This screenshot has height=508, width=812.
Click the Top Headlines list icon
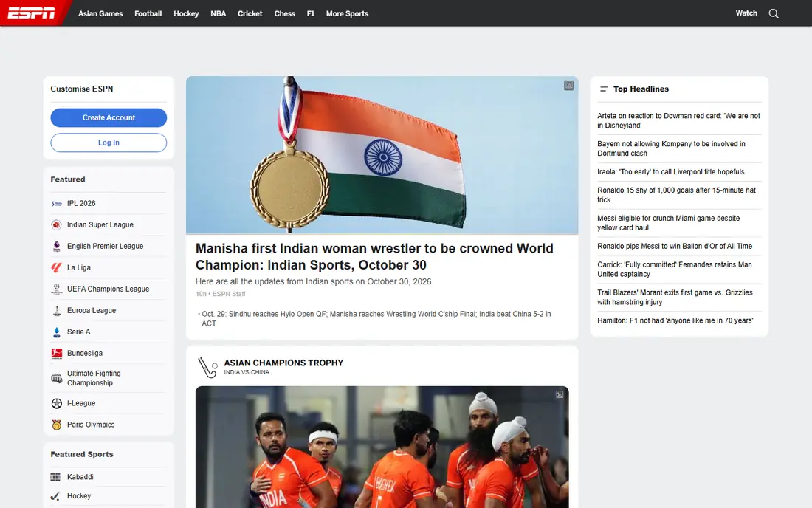603,89
